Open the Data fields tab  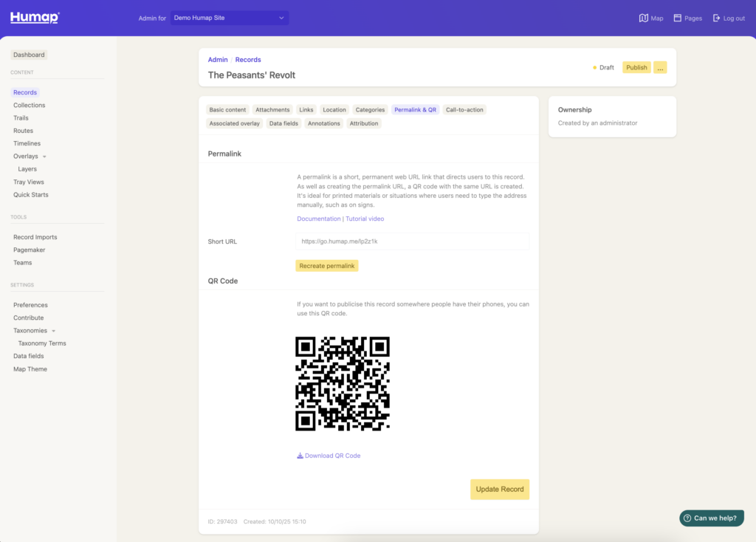click(283, 123)
